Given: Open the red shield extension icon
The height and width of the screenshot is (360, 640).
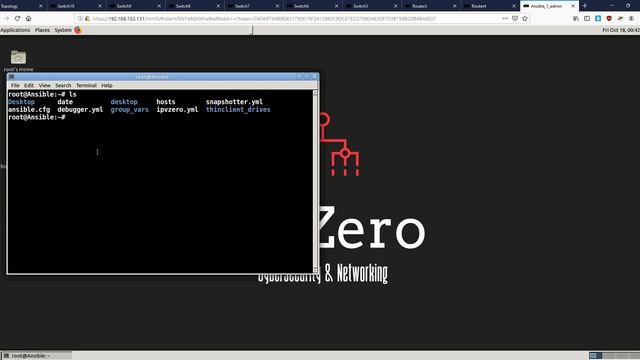Looking at the screenshot, I should pos(609,18).
